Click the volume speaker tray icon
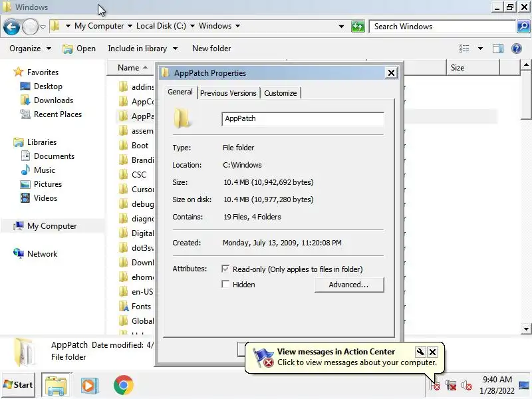Screen dimensions: 532x399 [x=467, y=386]
